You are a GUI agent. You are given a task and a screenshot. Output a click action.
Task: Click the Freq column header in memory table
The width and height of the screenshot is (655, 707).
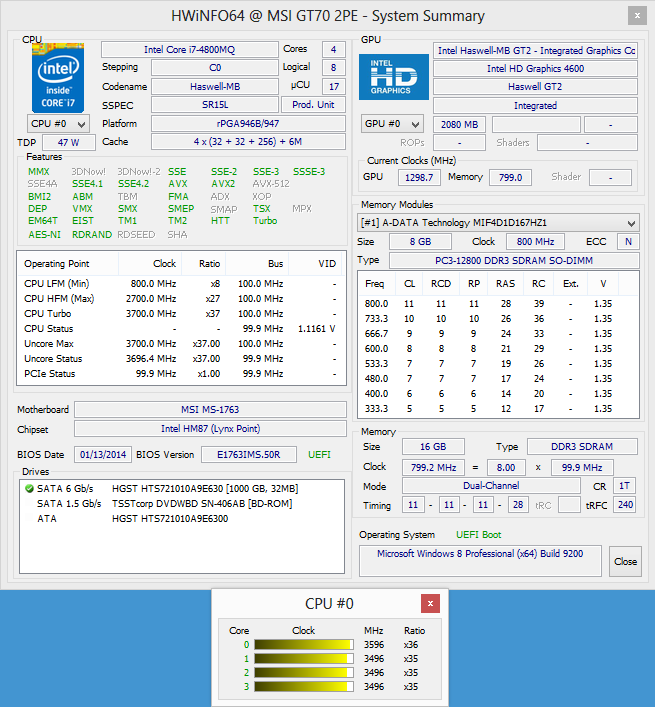[377, 284]
